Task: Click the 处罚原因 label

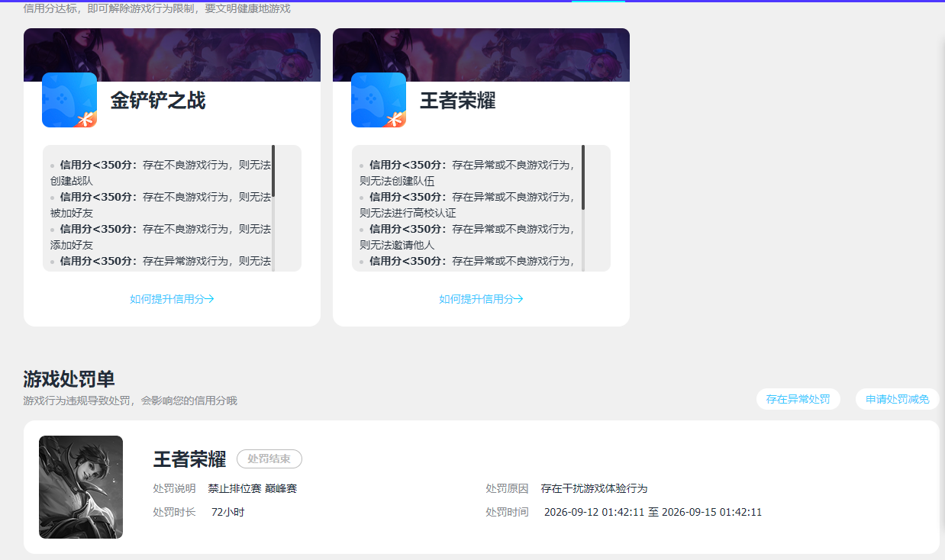Action: tap(507, 488)
